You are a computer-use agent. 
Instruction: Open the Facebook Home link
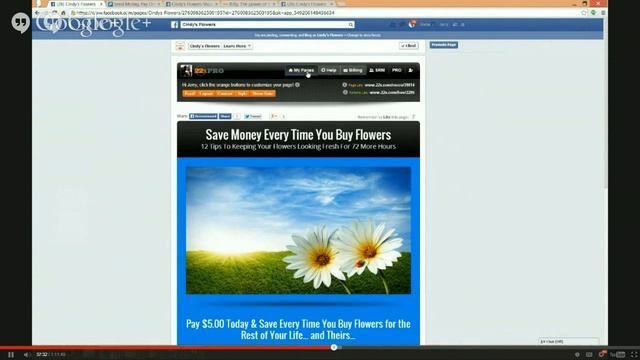tap(425, 24)
